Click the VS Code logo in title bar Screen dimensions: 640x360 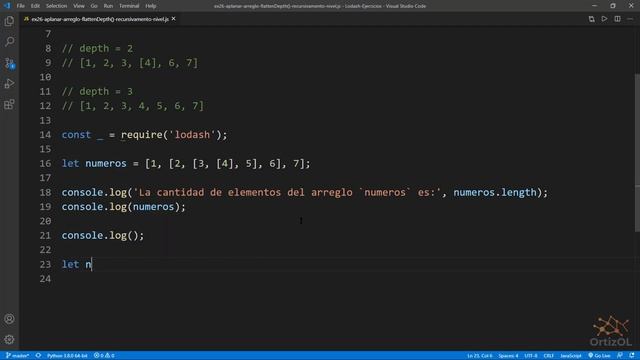[7, 6]
